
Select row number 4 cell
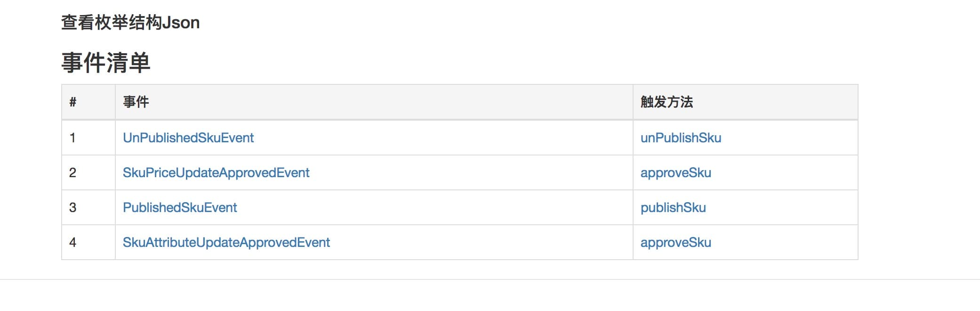click(x=88, y=242)
